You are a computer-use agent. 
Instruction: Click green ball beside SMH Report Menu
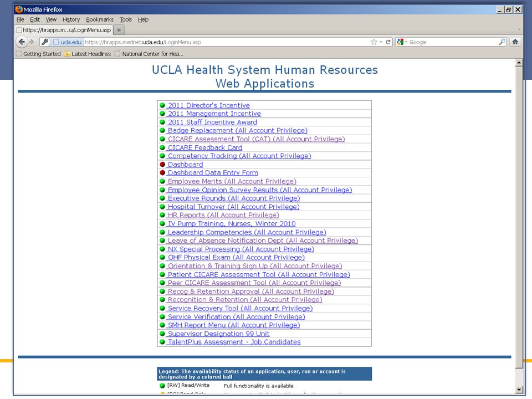[162, 325]
